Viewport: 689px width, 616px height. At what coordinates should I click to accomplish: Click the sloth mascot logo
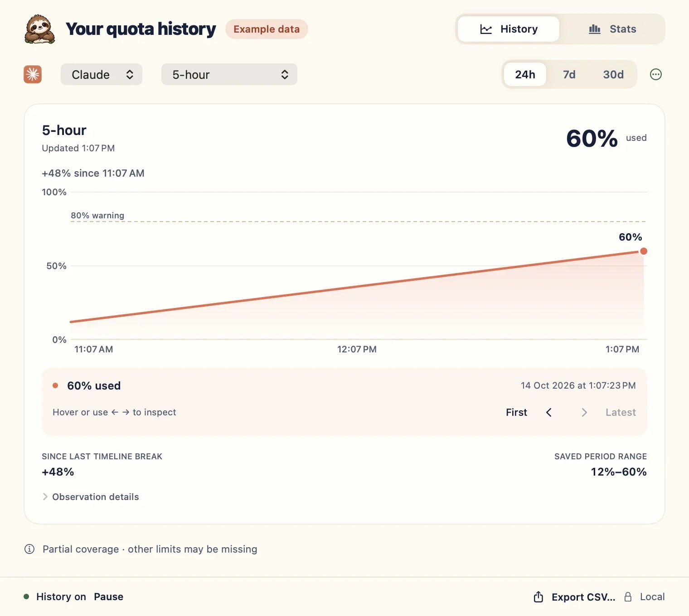(x=40, y=29)
